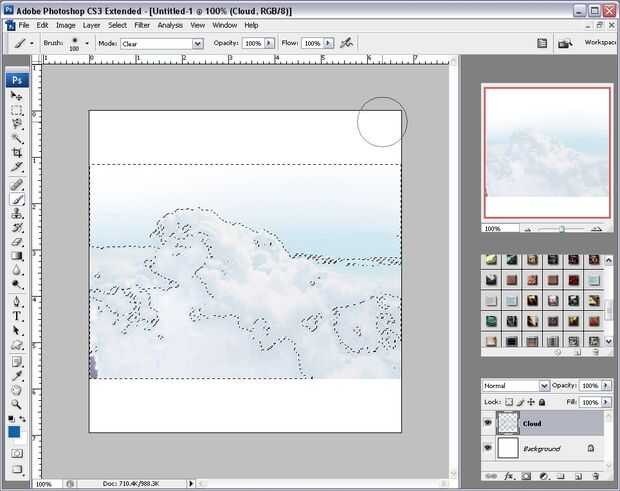Add a layer mask
This screenshot has width=620, height=491.
point(526,476)
